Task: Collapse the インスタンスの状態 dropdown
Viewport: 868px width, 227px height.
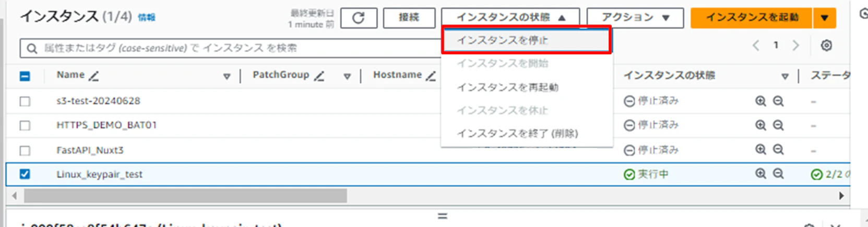Action: (x=510, y=18)
